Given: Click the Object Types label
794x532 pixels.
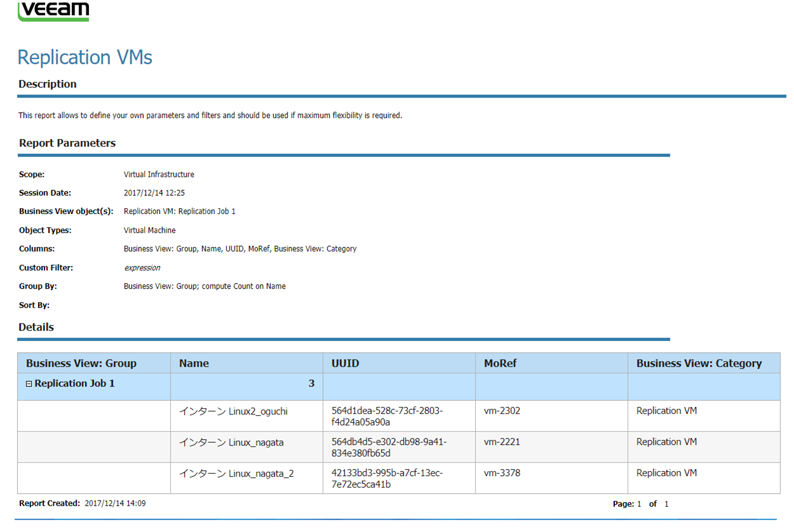Looking at the screenshot, I should click(45, 230).
